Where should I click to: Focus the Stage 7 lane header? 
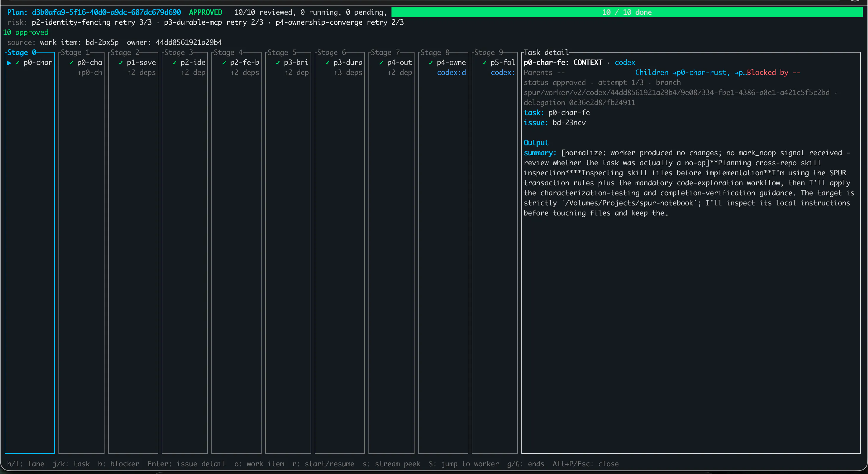[x=386, y=53]
